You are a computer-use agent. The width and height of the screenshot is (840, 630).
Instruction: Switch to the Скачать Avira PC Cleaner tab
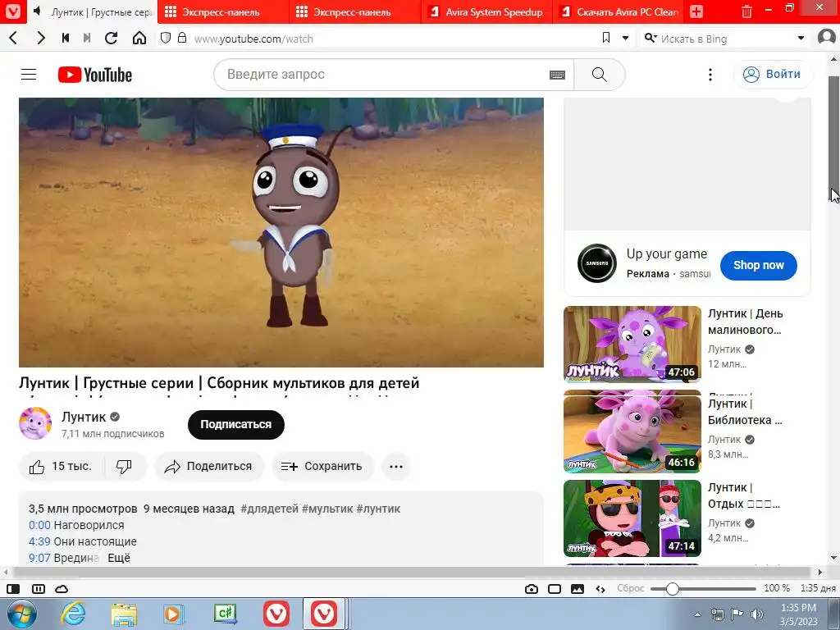click(x=619, y=11)
